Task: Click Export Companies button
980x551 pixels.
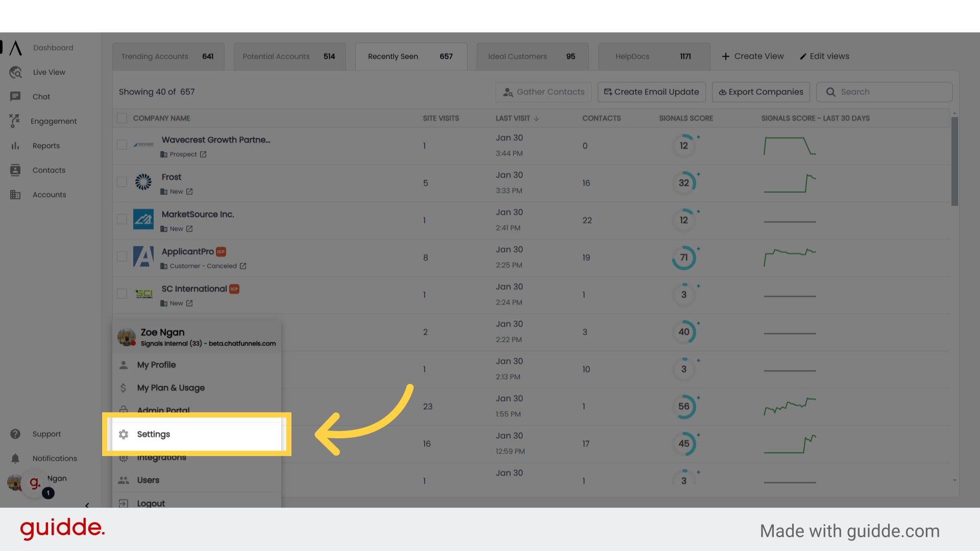Action: coord(761,92)
